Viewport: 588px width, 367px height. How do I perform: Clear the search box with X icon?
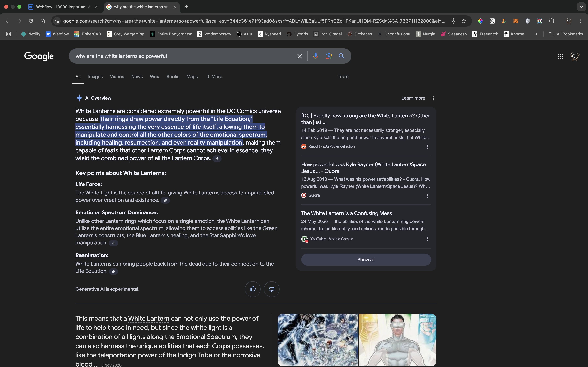(299, 56)
